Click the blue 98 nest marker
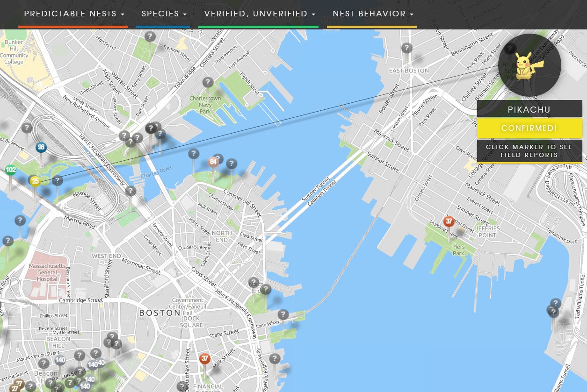 pyautogui.click(x=41, y=148)
